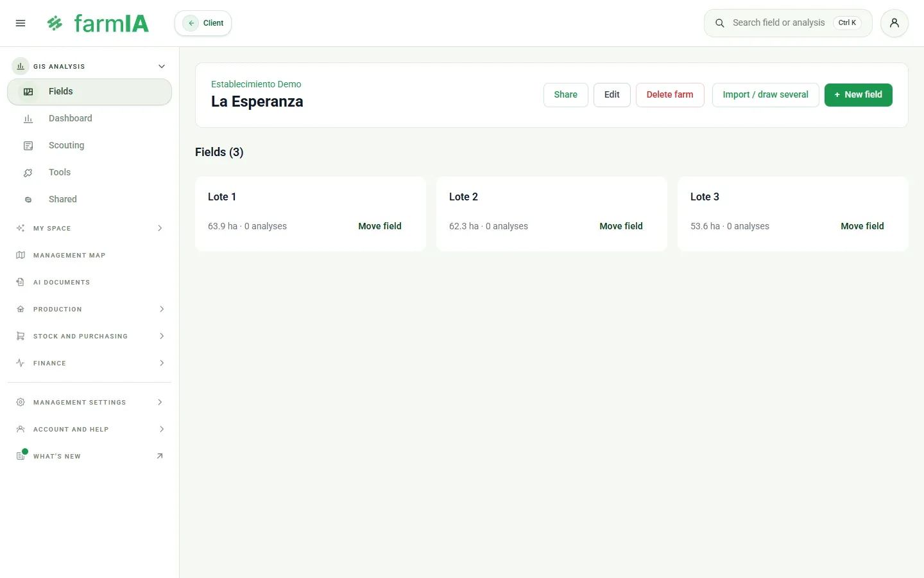Click the Shared sidebar icon

pos(28,200)
